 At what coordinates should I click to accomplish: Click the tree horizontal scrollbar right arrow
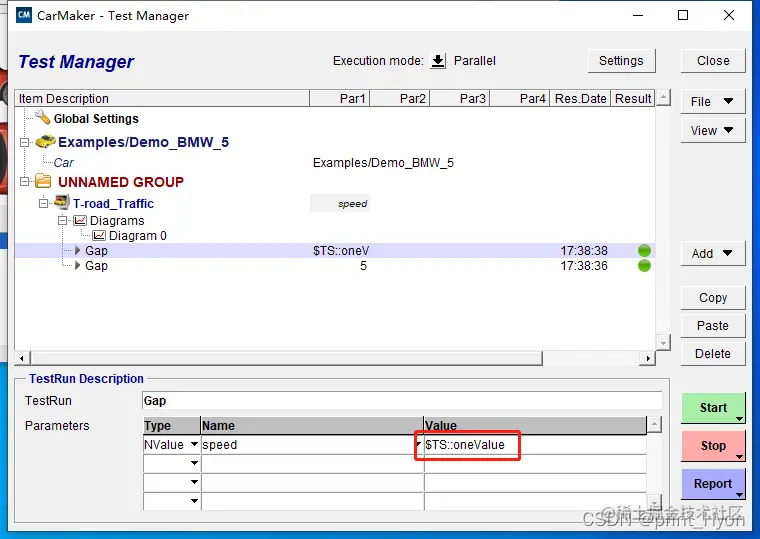click(x=649, y=358)
